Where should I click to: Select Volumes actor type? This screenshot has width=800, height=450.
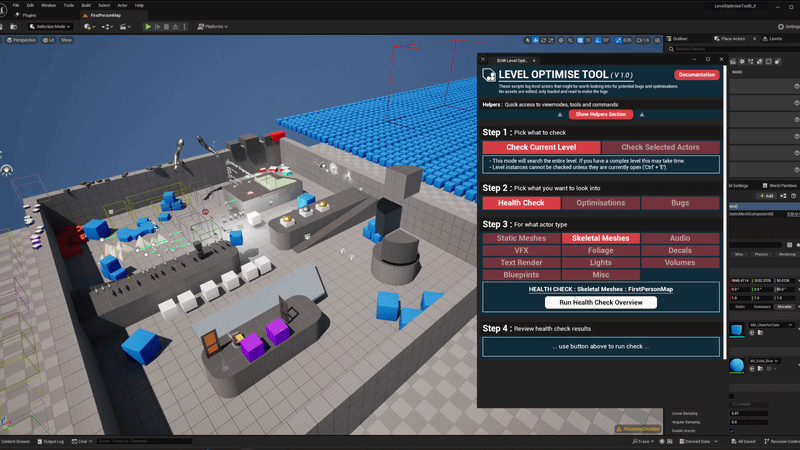(680, 263)
